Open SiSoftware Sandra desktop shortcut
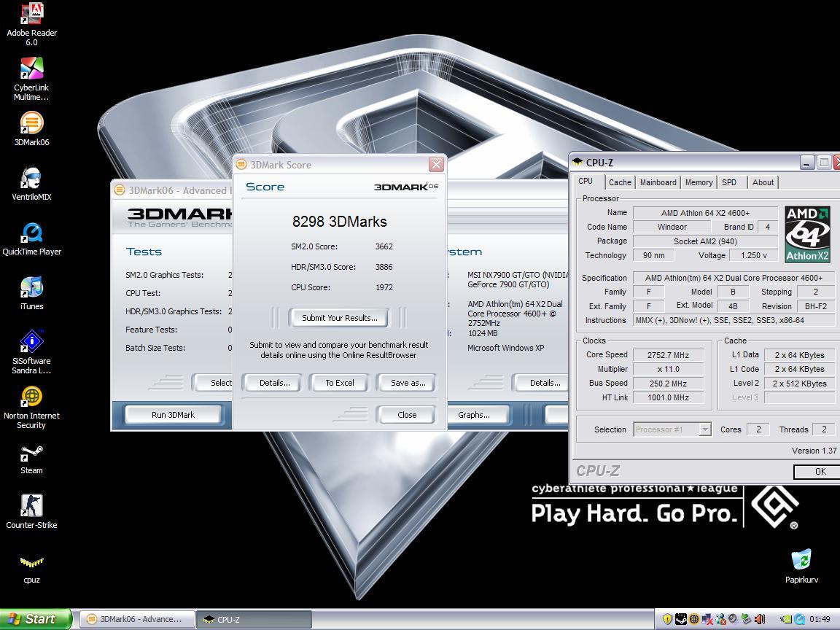This screenshot has width=840, height=630. click(x=31, y=342)
